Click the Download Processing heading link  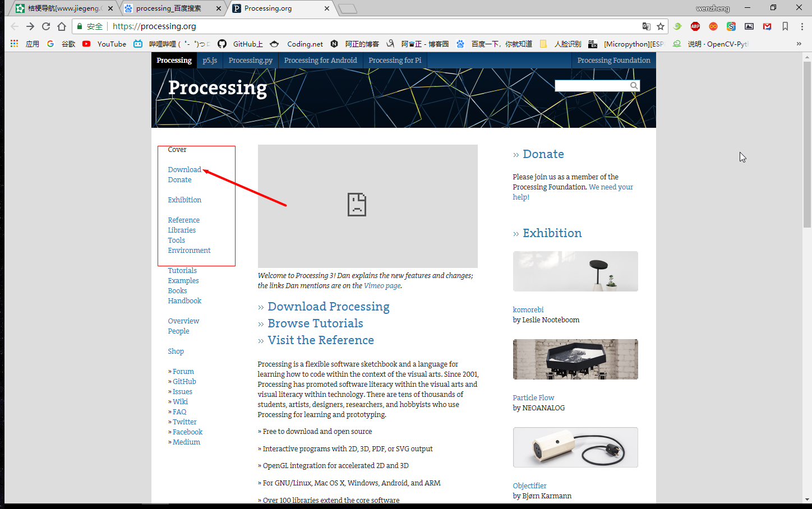(x=329, y=307)
